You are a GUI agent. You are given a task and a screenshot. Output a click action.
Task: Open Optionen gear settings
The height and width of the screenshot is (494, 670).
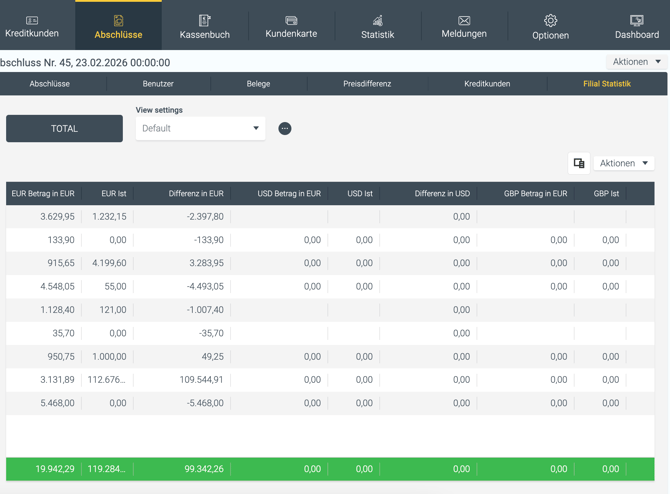(x=550, y=21)
